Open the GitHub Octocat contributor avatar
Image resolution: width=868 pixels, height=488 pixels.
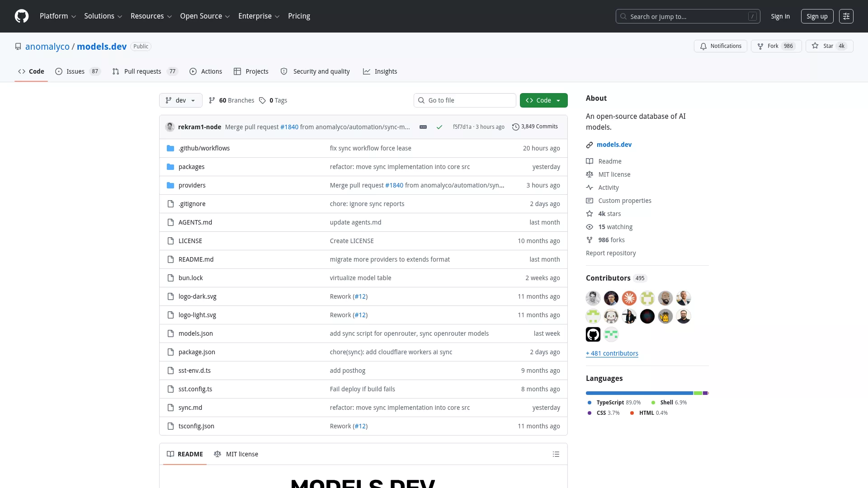[593, 334]
